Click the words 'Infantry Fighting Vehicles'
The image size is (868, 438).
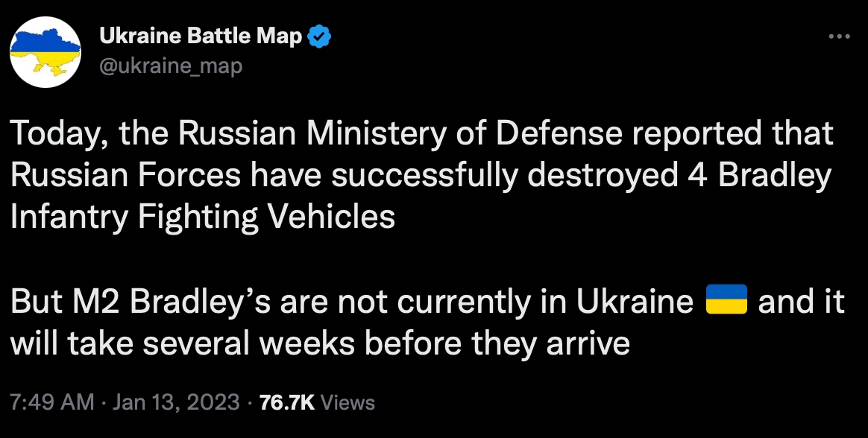[203, 218]
